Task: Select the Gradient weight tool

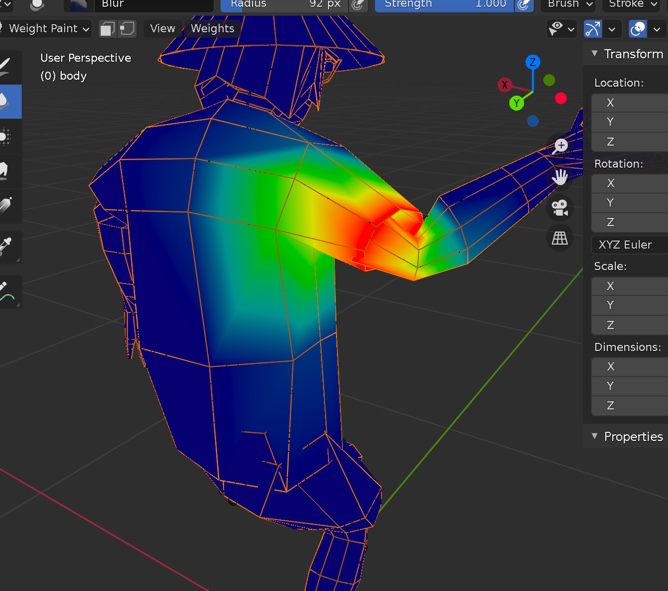Action: (8, 205)
